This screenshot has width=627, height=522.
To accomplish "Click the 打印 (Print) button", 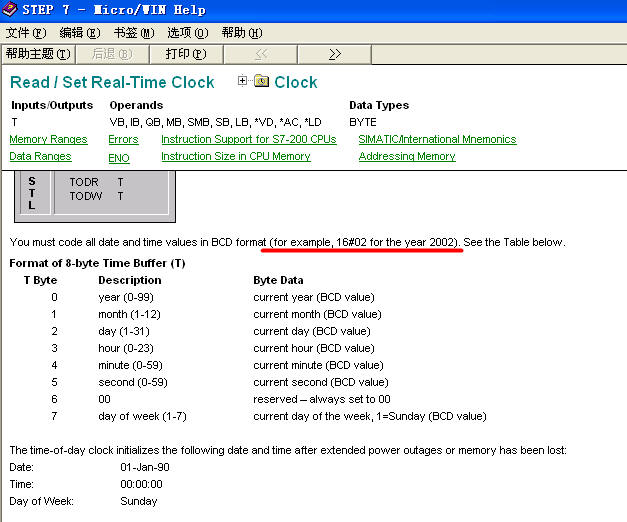I will point(186,54).
